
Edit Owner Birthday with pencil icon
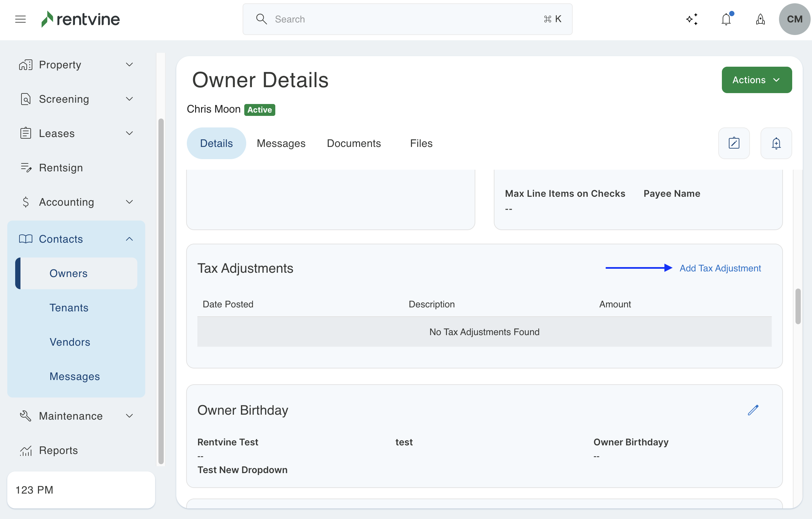point(753,410)
